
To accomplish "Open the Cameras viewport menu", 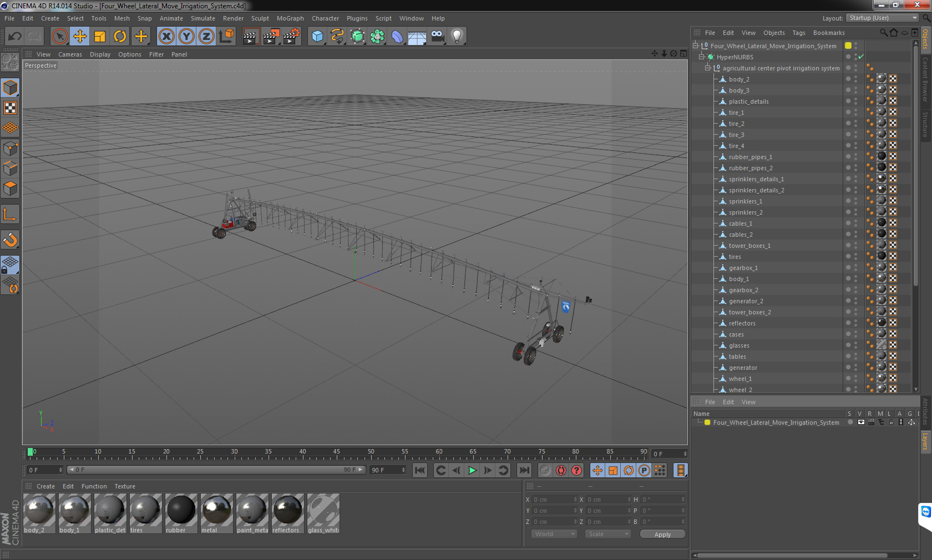I will tap(70, 54).
